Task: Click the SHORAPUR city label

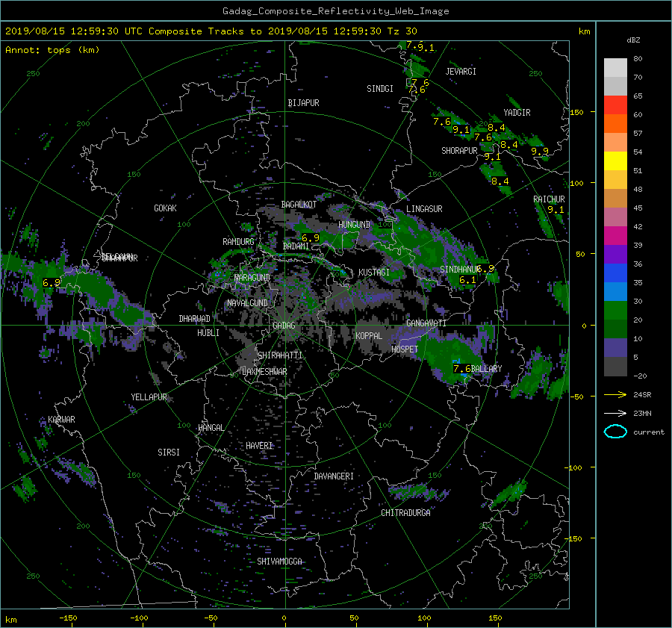Action: click(x=459, y=151)
